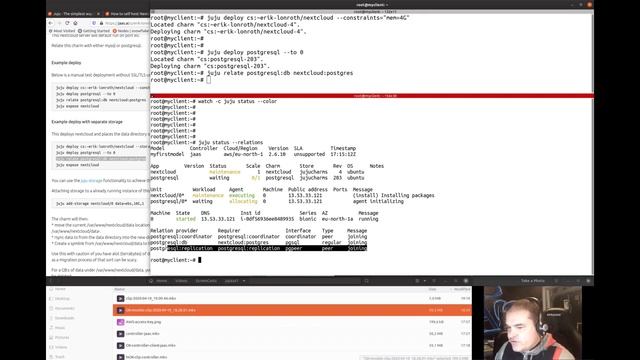The width and height of the screenshot is (640, 360).
Task: Click the Videos icon in the sidebar
Action: click(x=51, y=347)
